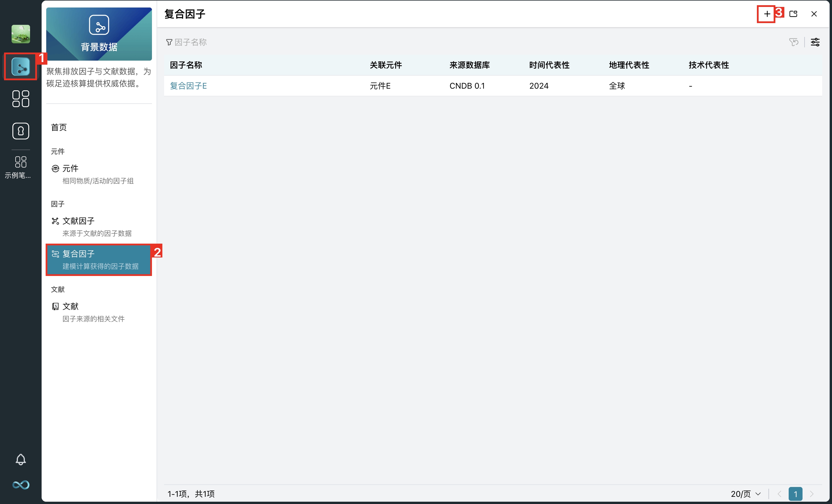Go to the previous page arrow

click(x=779, y=494)
